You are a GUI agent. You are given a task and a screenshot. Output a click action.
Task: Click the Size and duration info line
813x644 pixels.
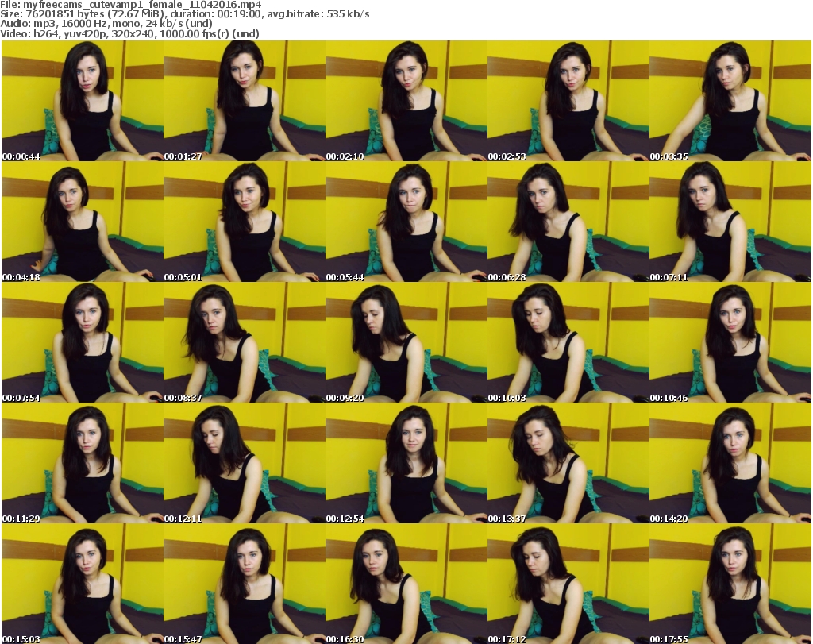coord(185,15)
